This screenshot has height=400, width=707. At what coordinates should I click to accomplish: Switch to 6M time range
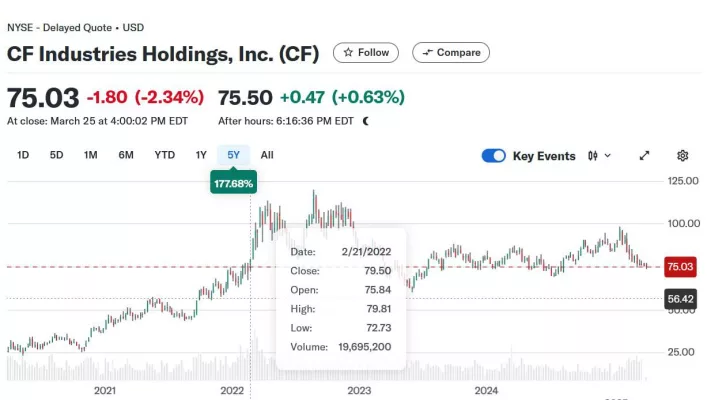coord(126,155)
